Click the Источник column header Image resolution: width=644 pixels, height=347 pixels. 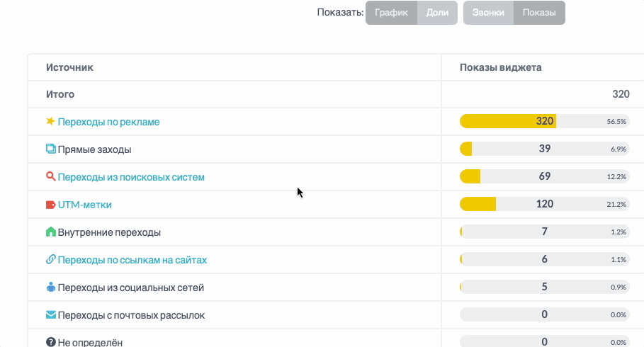(x=69, y=67)
